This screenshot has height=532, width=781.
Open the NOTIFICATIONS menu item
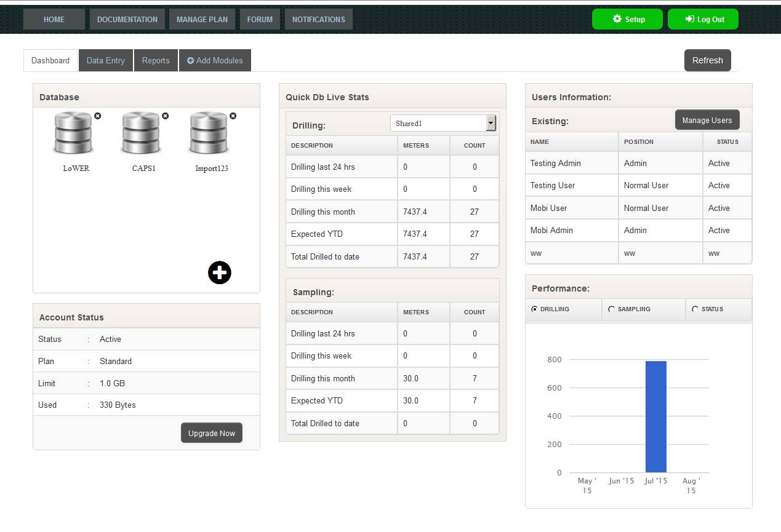[x=319, y=19]
